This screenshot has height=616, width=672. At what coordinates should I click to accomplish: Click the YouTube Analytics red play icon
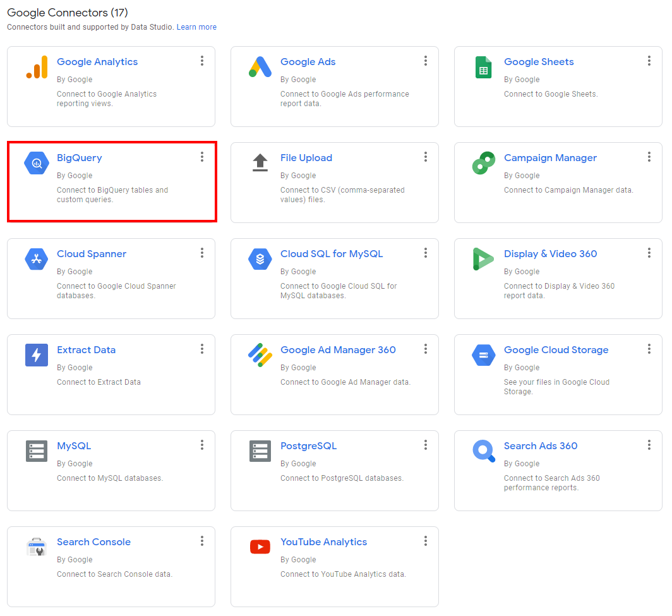click(x=260, y=547)
